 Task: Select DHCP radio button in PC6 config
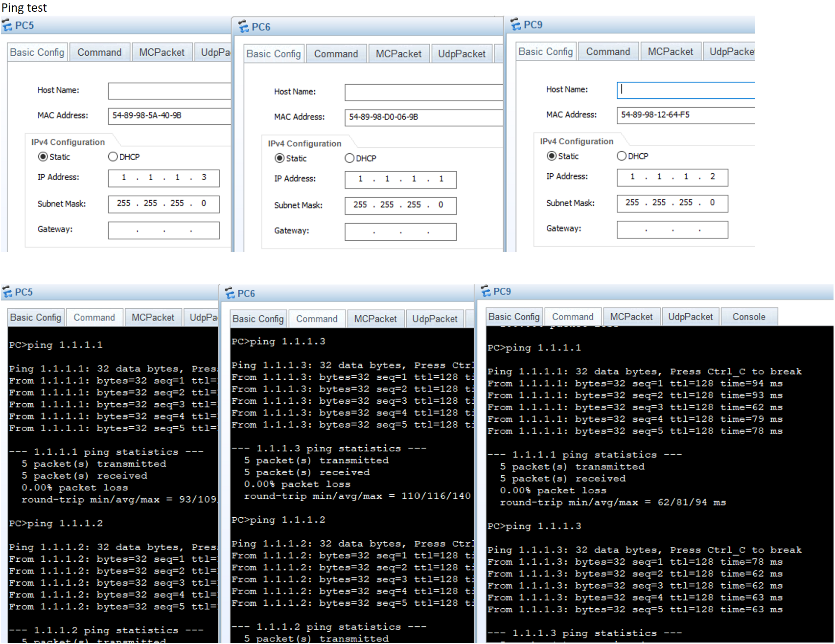click(x=349, y=158)
